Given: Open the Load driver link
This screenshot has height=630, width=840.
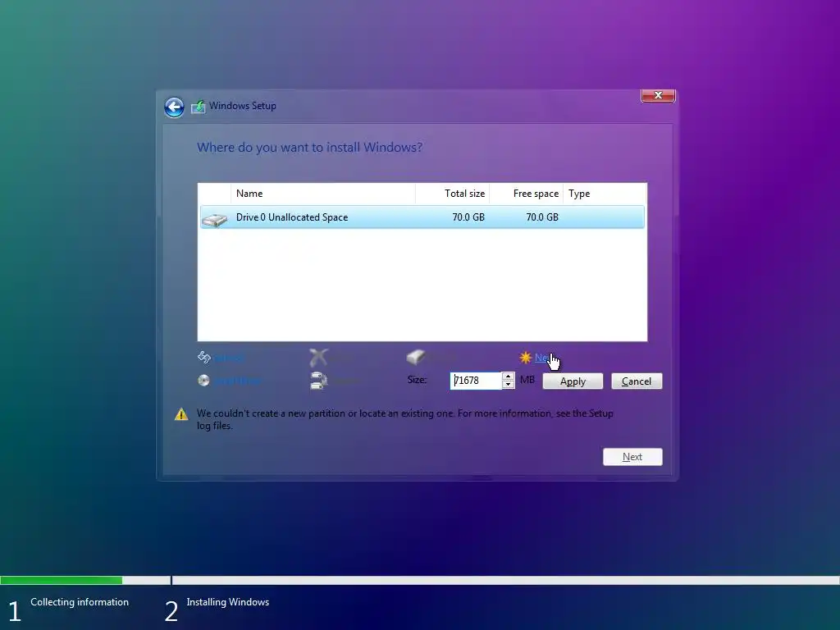Looking at the screenshot, I should click(x=239, y=381).
